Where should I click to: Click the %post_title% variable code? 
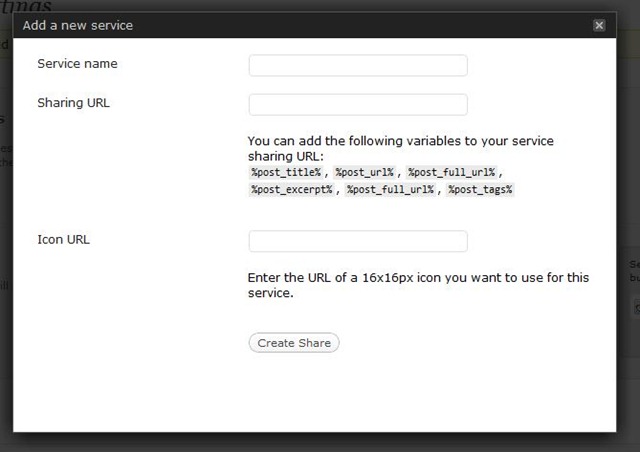286,172
